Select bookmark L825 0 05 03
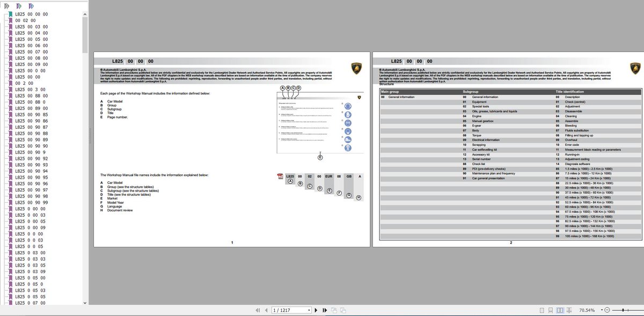 coord(30,290)
